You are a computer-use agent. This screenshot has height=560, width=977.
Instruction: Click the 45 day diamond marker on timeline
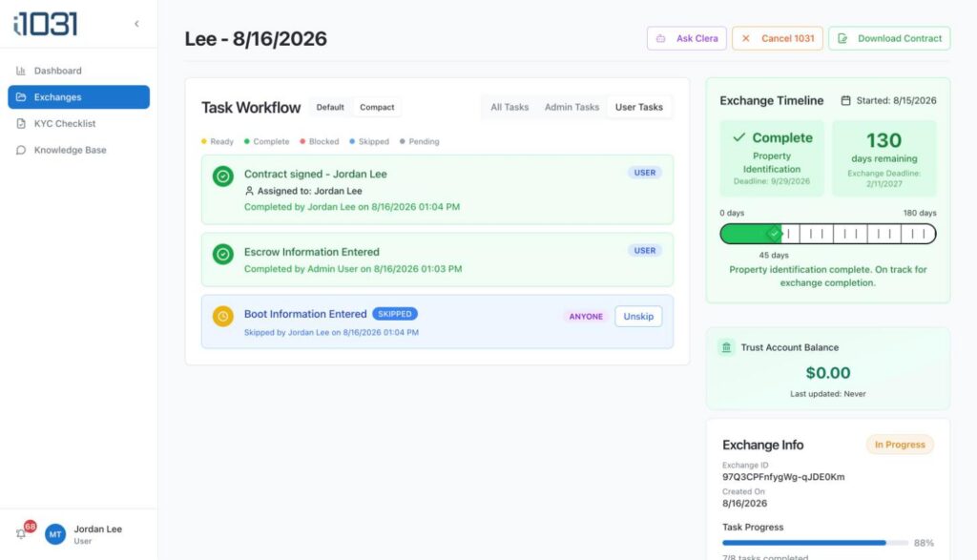point(774,235)
